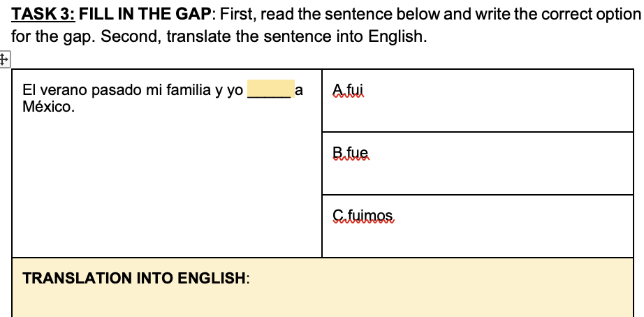This screenshot has width=644, height=317.
Task: Click the letter "a" right after the gap
Action: [x=299, y=90]
